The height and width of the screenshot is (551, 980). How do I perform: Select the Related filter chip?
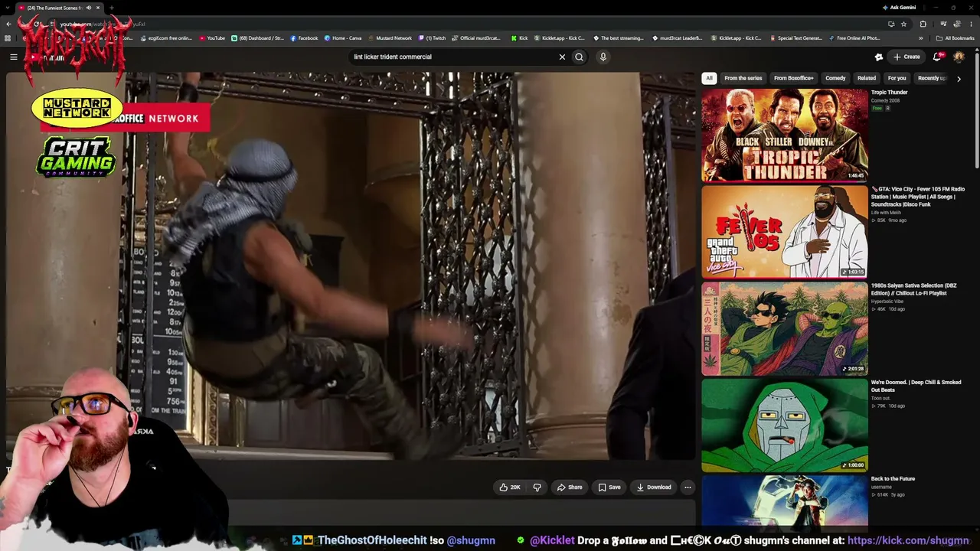[x=867, y=78]
